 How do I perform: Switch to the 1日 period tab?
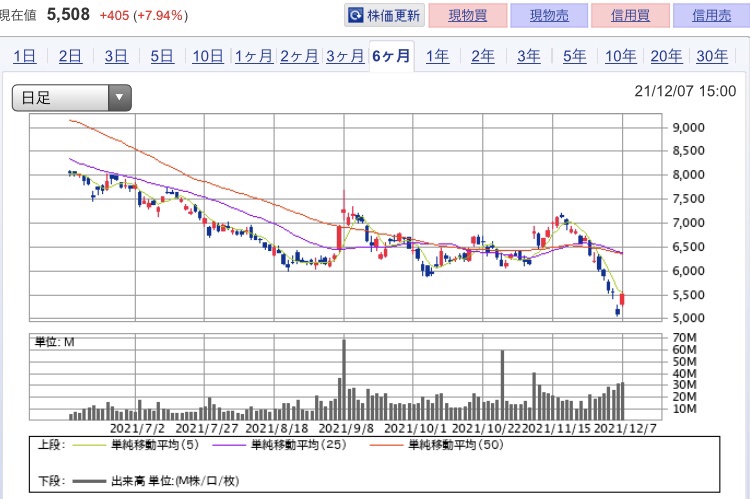(x=26, y=56)
